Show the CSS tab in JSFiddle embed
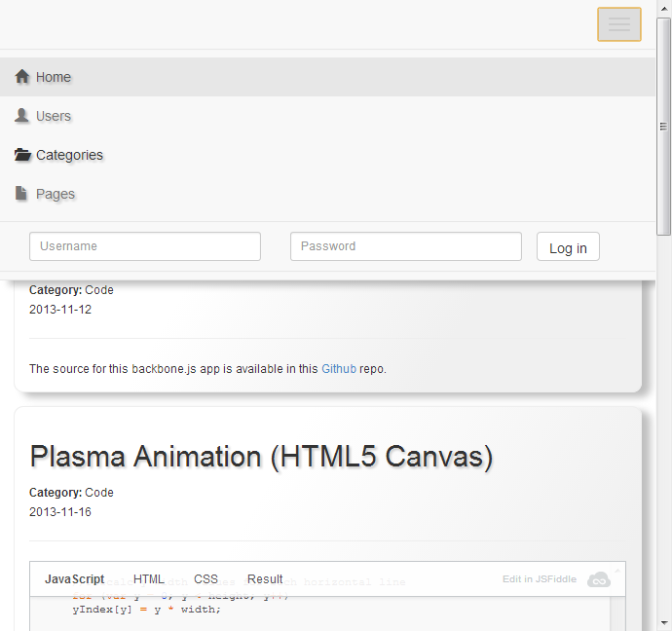The height and width of the screenshot is (631, 672). pos(205,579)
